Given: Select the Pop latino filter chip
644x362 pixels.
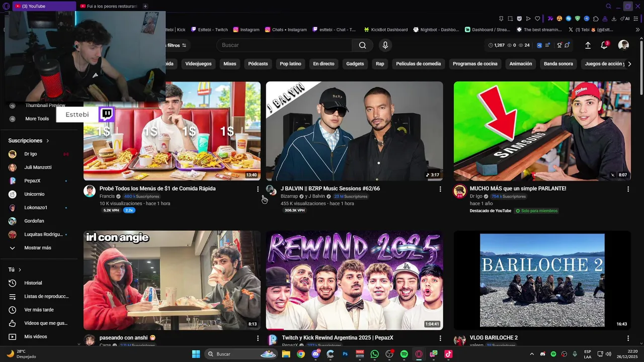Looking at the screenshot, I should [x=290, y=64].
